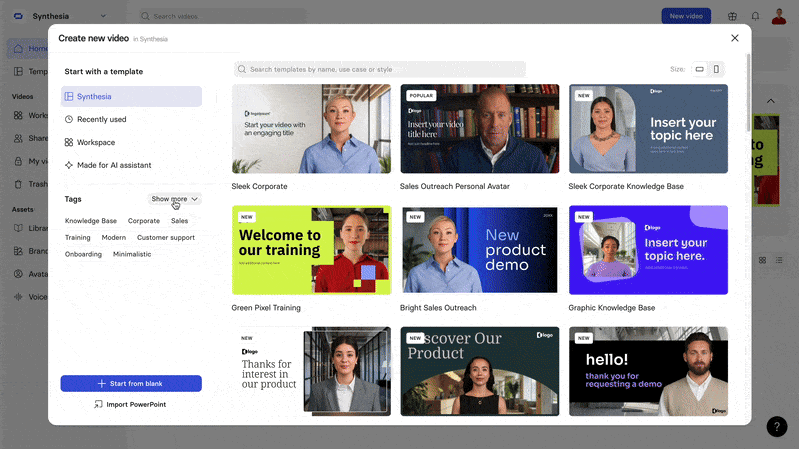Viewport: 799px width, 449px height.
Task: Select portrait size icon
Action: 716,69
